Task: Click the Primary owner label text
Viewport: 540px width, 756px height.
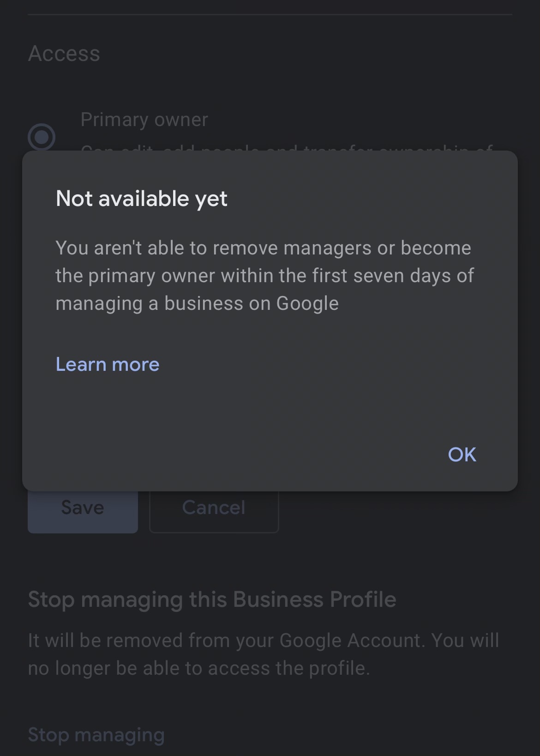Action: pyautogui.click(x=144, y=120)
